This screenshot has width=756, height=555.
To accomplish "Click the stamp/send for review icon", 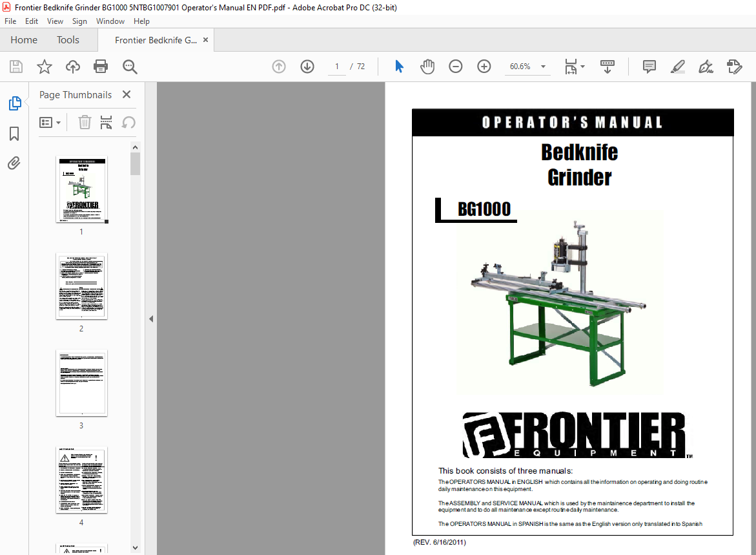I will pyautogui.click(x=734, y=67).
